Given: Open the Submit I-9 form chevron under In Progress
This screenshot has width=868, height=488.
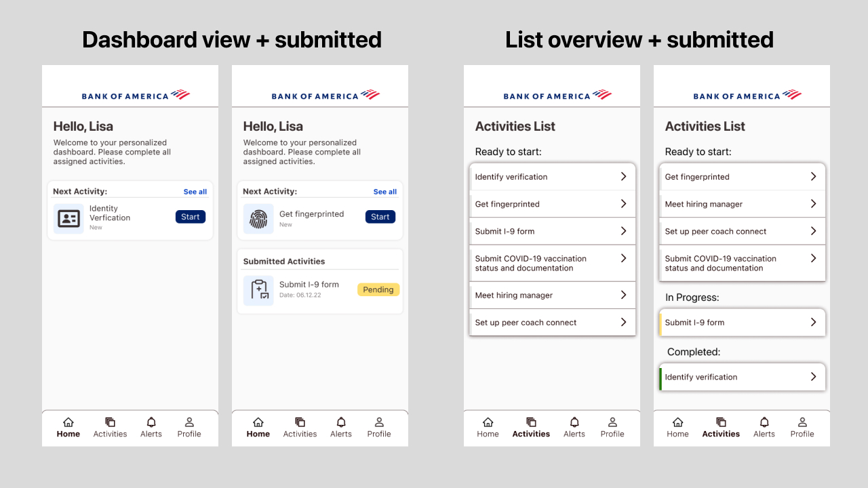Looking at the screenshot, I should (x=813, y=323).
